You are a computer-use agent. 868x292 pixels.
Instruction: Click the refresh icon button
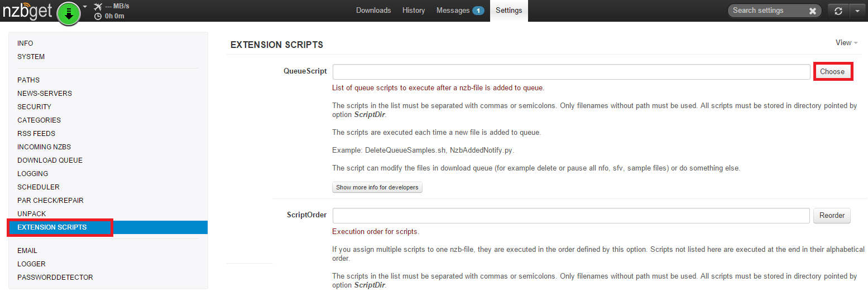pos(838,11)
